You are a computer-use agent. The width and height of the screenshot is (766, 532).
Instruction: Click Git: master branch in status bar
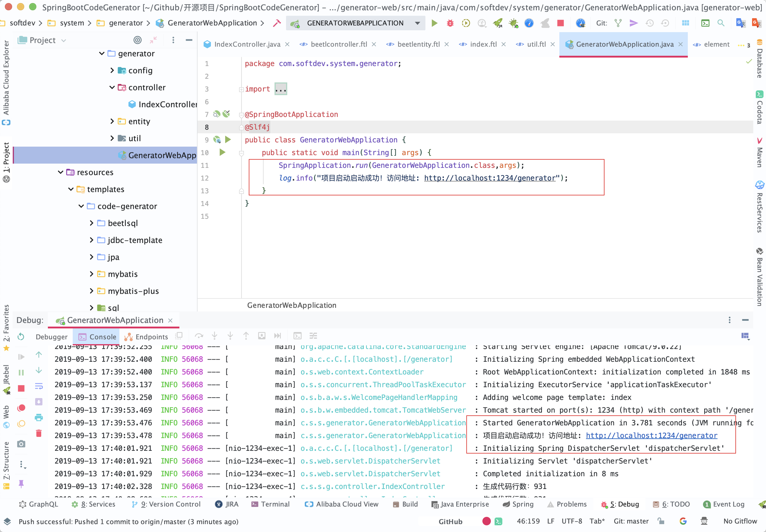point(631,521)
